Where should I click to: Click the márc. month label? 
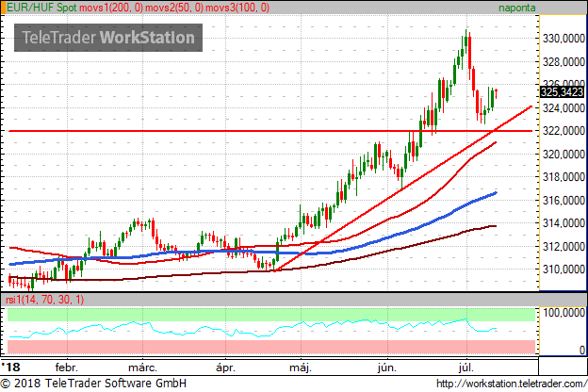[x=142, y=367]
